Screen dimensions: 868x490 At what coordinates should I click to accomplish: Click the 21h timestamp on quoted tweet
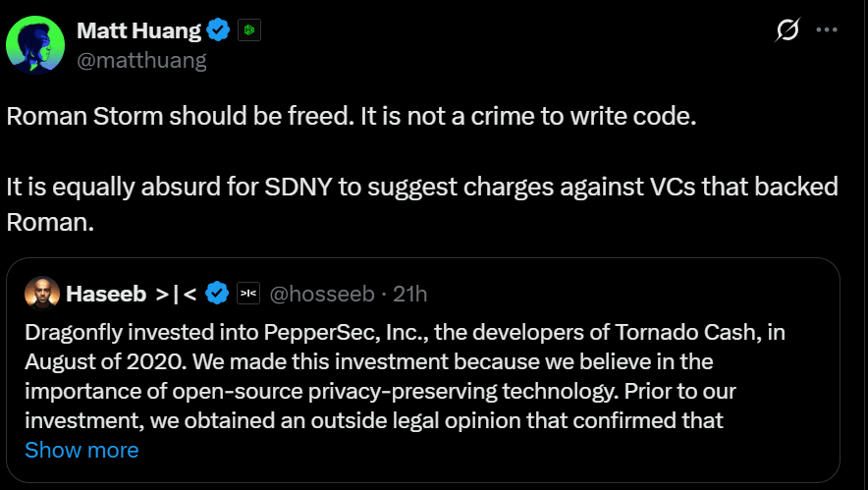click(x=409, y=294)
